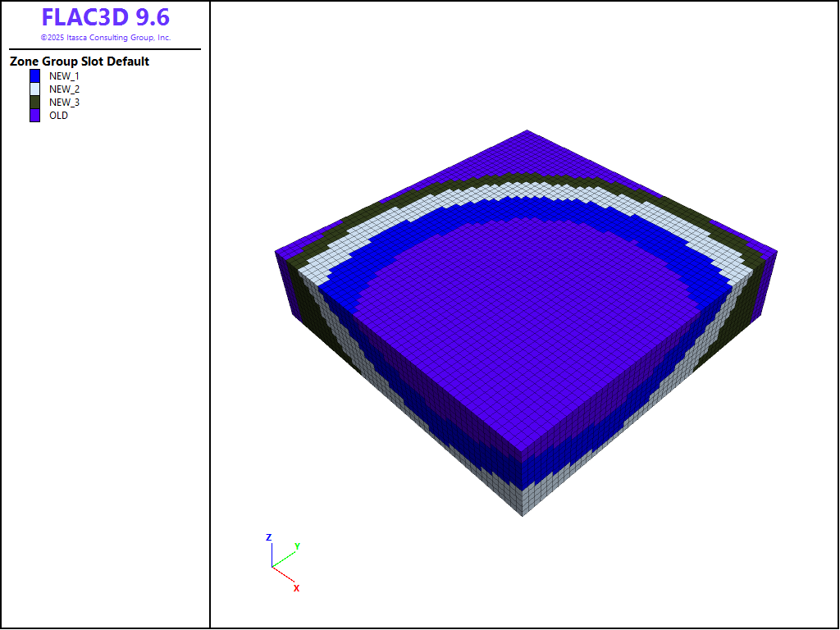840x630 pixels.
Task: Select the NEW_2 light grey legend swatch
Action: (x=35, y=89)
